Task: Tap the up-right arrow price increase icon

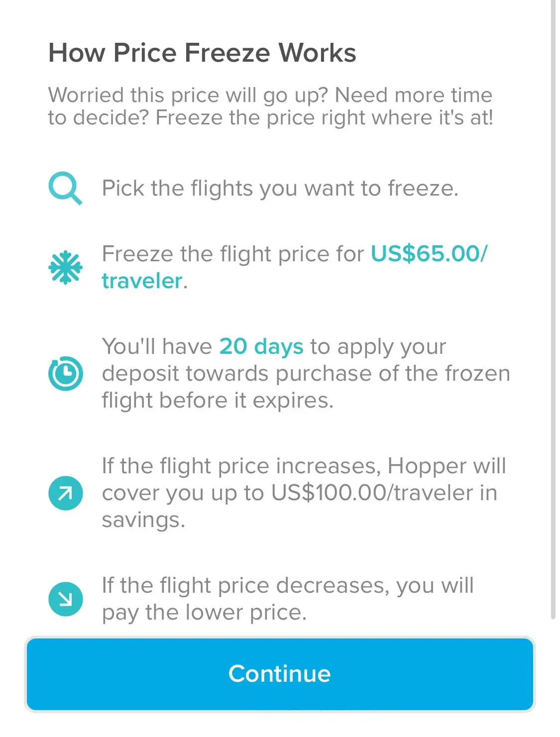Action: 65,493
